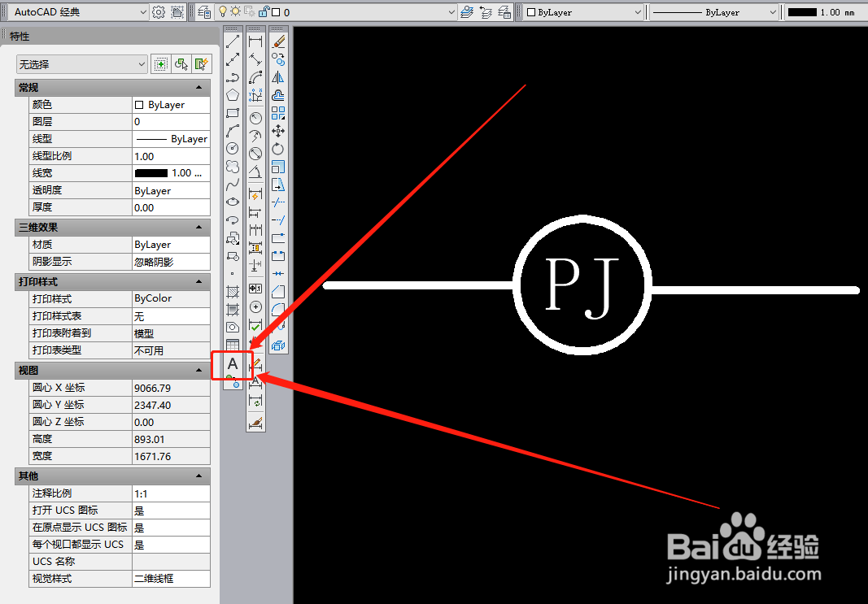The height and width of the screenshot is (604, 868).
Task: Select the Tolerance tool
Action: click(255, 289)
